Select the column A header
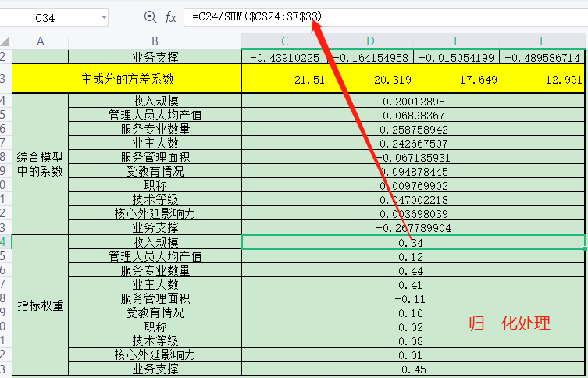This screenshot has height=378, width=588. tap(41, 41)
